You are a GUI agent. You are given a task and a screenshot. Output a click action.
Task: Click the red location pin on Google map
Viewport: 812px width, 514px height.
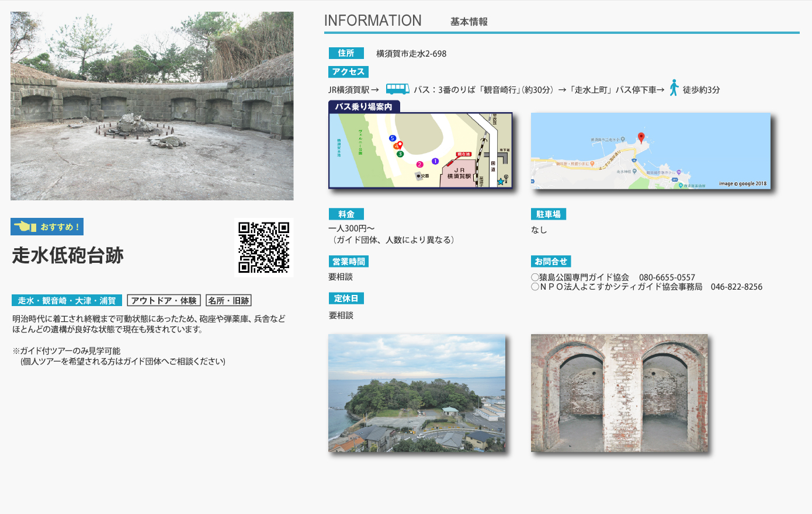[641, 138]
